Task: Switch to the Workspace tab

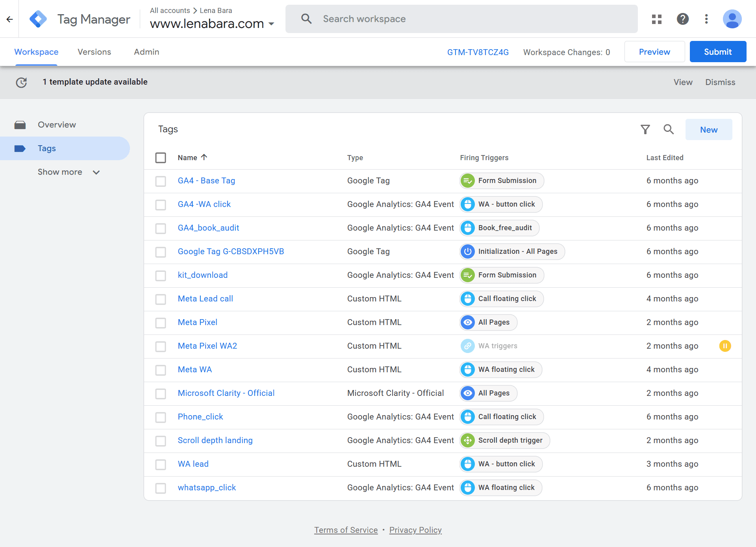Action: pyautogui.click(x=36, y=52)
